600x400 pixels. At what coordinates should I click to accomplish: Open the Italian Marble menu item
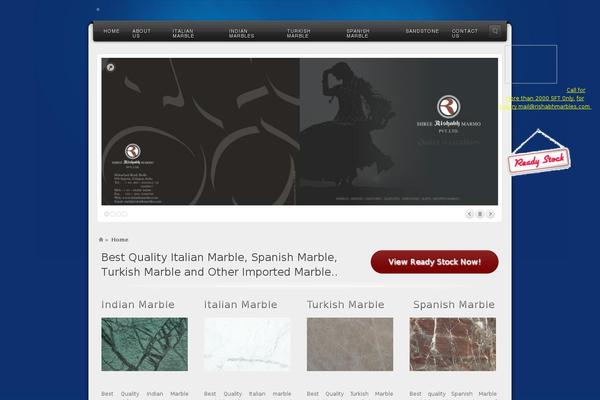click(183, 33)
